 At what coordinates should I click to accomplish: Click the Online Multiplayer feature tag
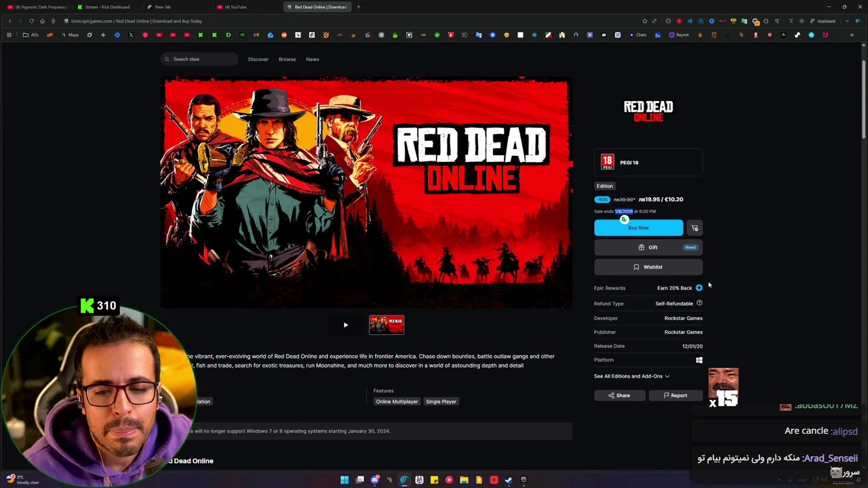(397, 401)
